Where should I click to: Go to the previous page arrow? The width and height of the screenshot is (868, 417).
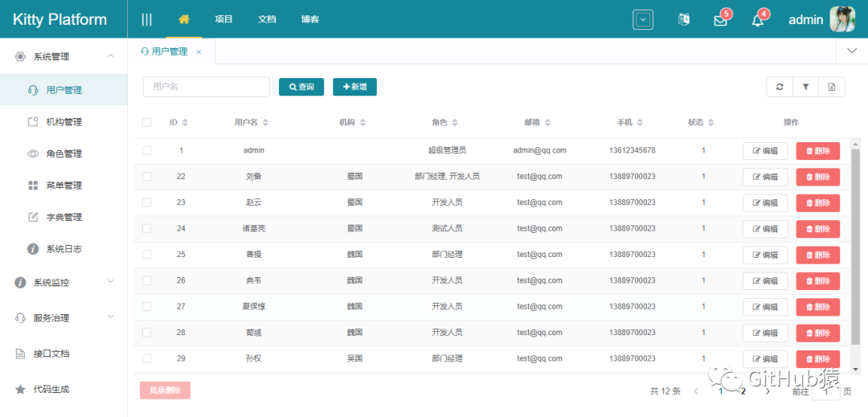pyautogui.click(x=696, y=391)
